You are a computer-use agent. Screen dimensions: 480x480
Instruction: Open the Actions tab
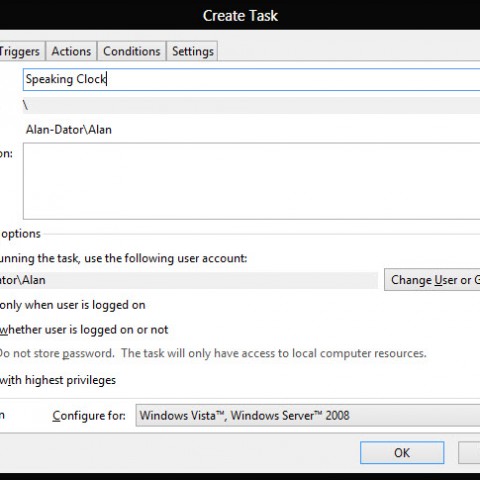[71, 51]
